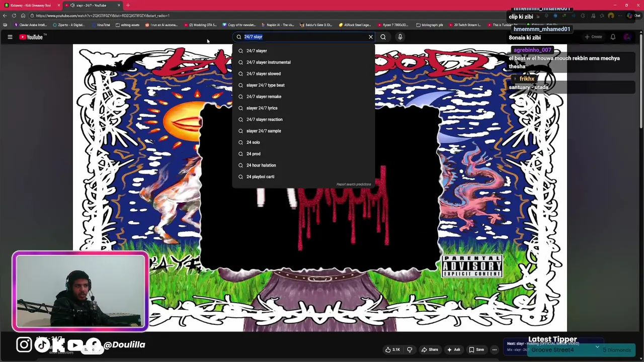Focus the search field containing '24/7 slayr'

[x=304, y=37]
